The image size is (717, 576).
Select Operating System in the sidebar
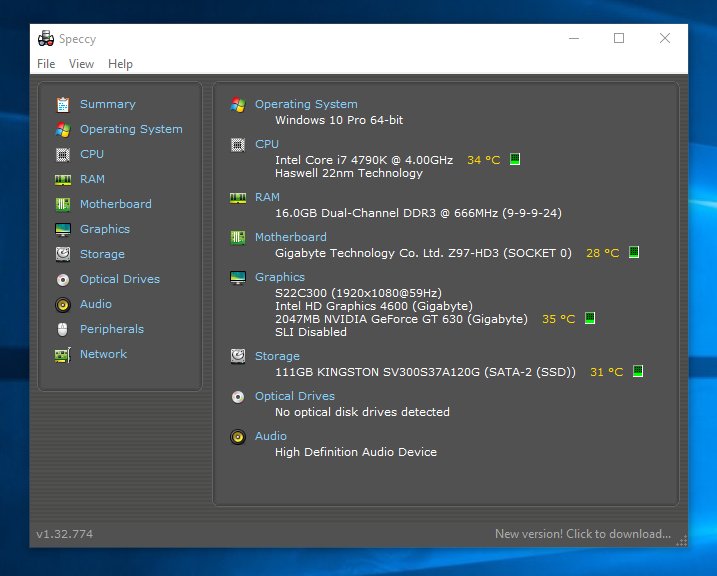tap(131, 129)
